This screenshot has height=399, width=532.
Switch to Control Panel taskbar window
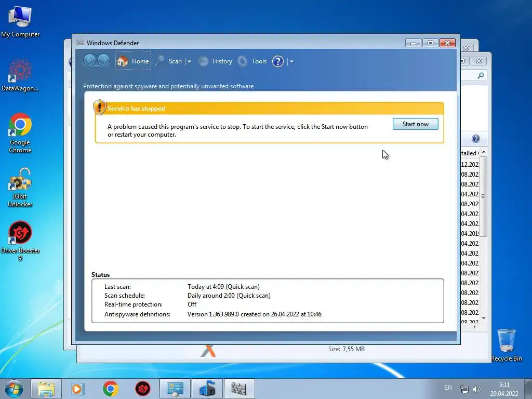(175, 389)
